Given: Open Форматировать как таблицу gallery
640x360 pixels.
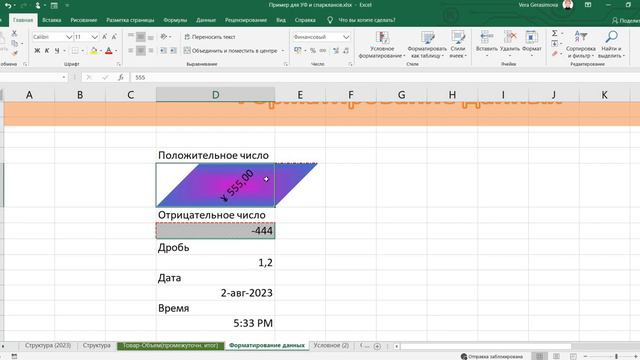Looking at the screenshot, I should (x=427, y=44).
